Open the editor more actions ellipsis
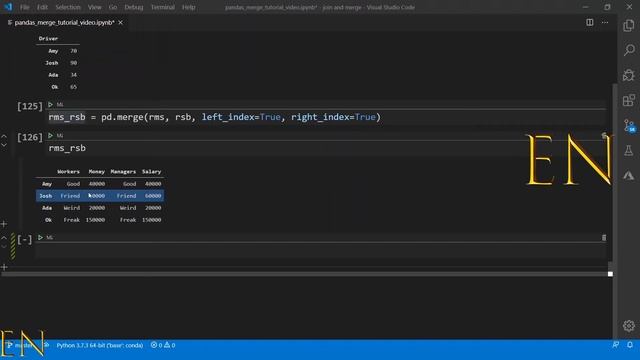 (x=605, y=22)
